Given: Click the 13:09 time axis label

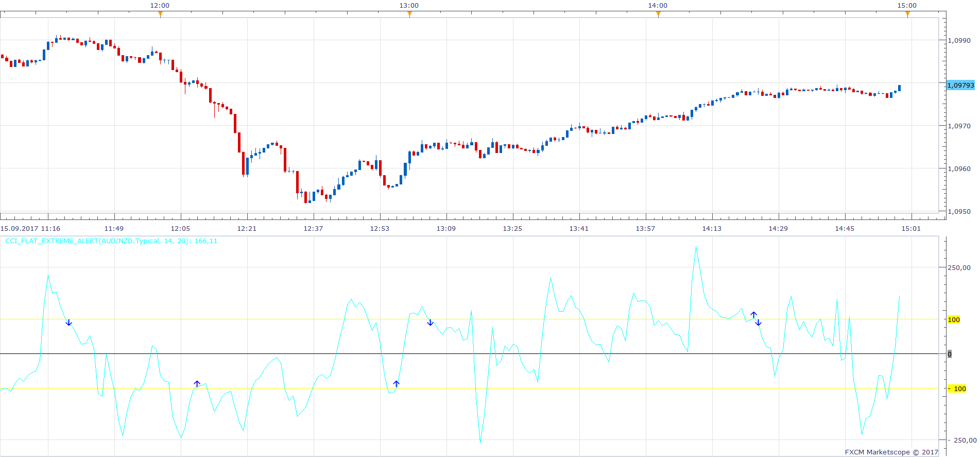Looking at the screenshot, I should (446, 228).
